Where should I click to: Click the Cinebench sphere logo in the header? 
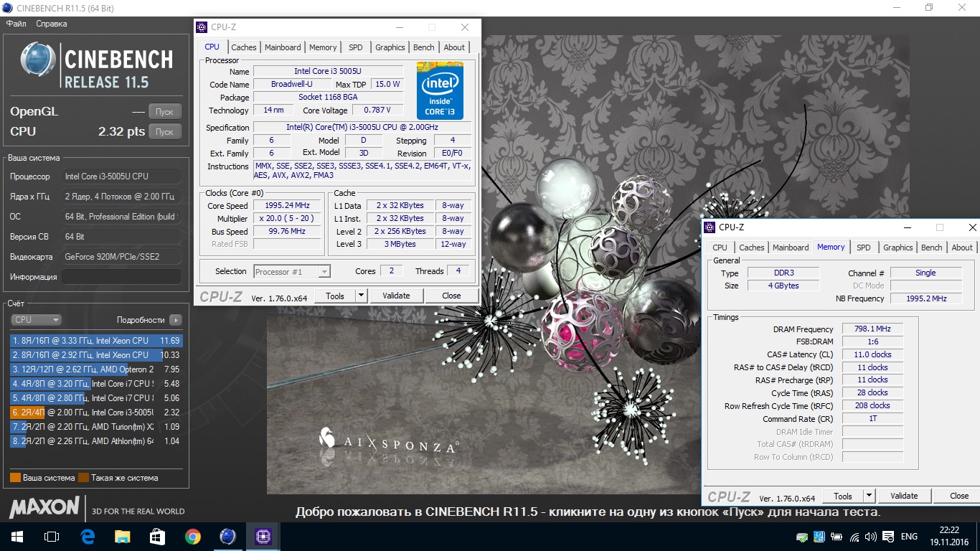click(x=38, y=60)
